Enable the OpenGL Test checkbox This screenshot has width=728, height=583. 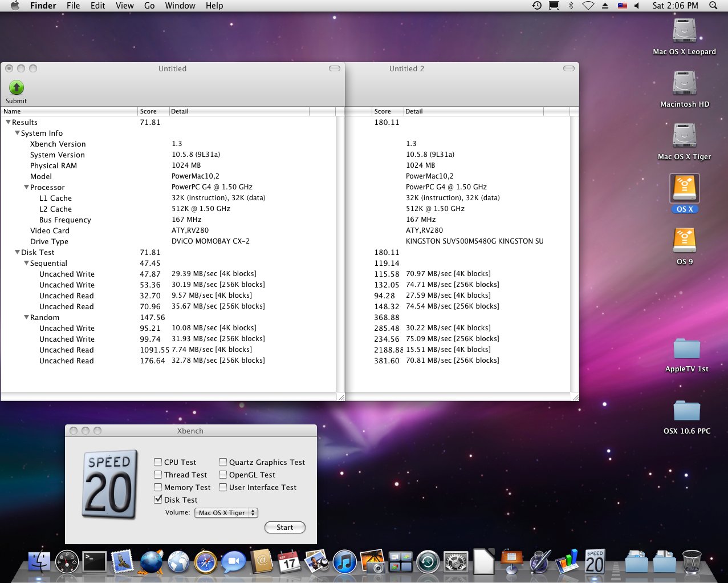[x=223, y=475]
